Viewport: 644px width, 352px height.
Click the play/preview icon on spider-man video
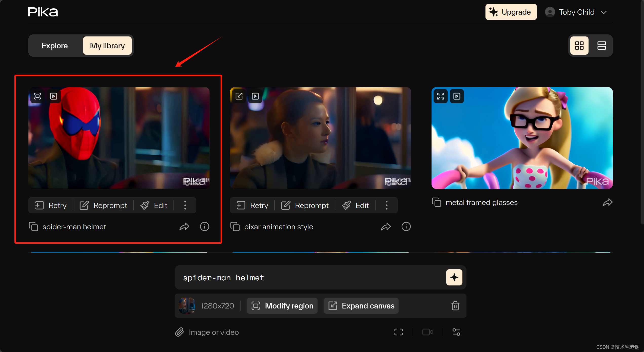tap(53, 95)
